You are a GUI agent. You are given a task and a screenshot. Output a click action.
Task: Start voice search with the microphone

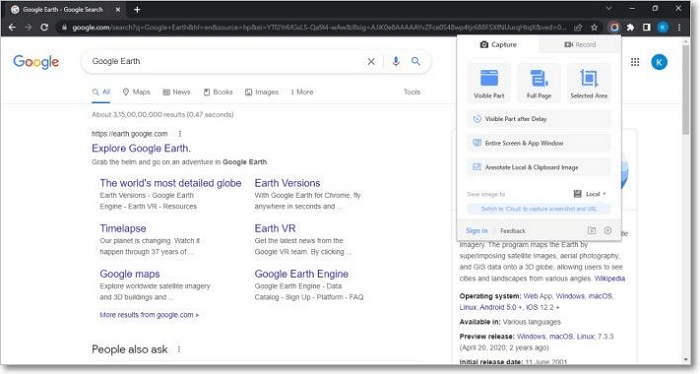(396, 61)
